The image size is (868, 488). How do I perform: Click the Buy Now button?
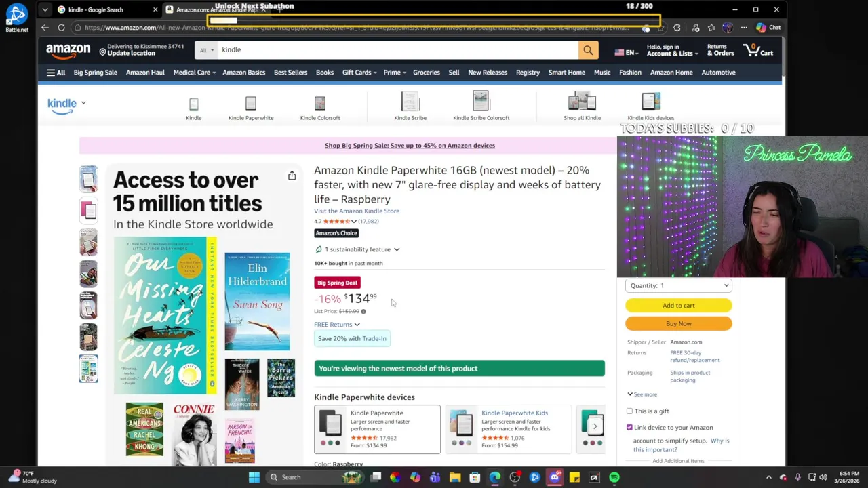pos(679,324)
